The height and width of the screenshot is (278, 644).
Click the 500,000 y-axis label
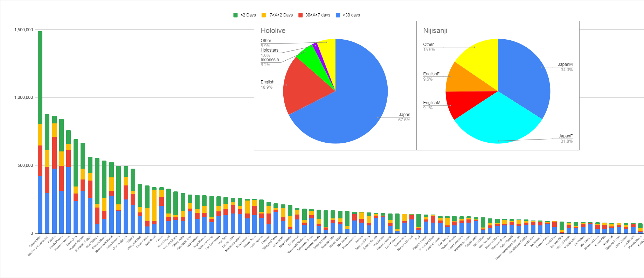click(25, 165)
